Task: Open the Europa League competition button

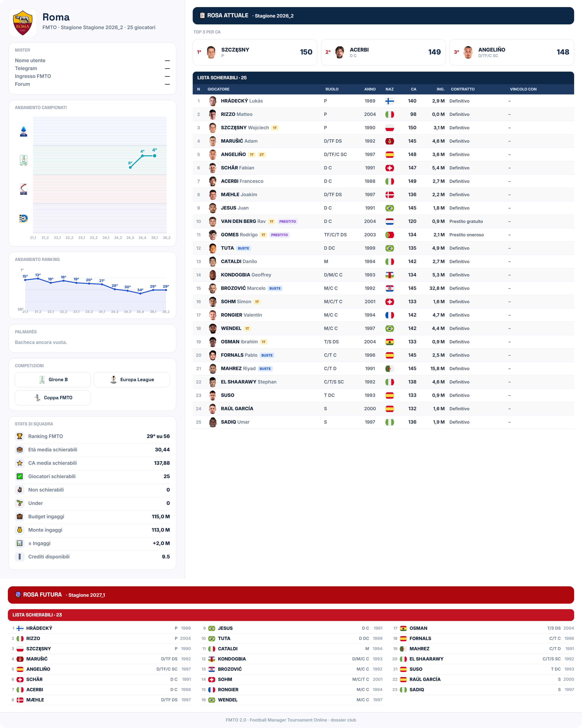Action: pyautogui.click(x=132, y=380)
